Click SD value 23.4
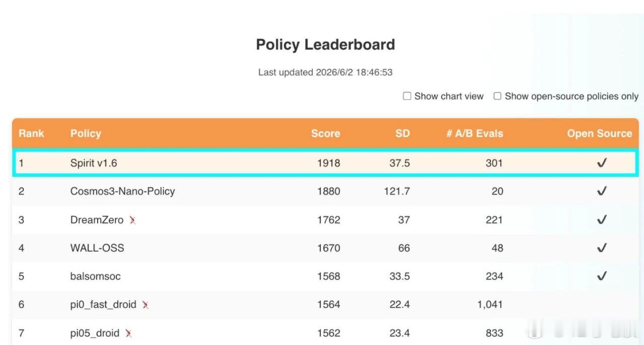This screenshot has width=644, height=345. click(399, 333)
